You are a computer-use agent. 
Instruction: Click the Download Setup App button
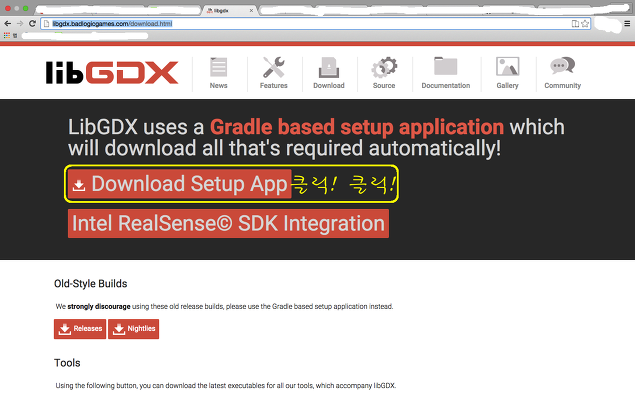coord(179,184)
